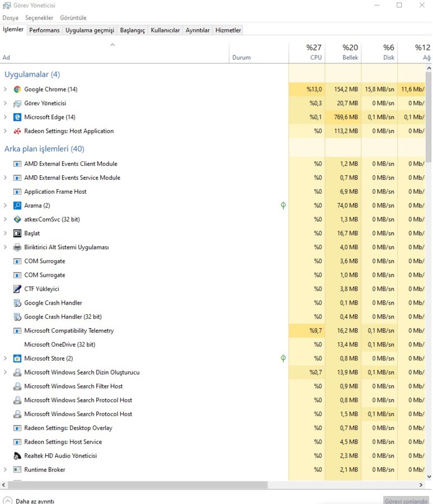Click the Arama search process icon
This screenshot has width=433, height=504.
(x=17, y=206)
